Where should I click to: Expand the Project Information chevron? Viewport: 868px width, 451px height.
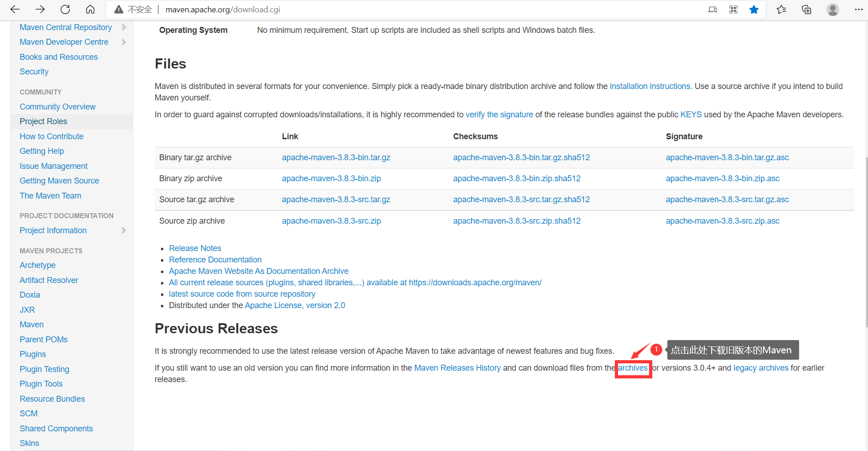(124, 231)
